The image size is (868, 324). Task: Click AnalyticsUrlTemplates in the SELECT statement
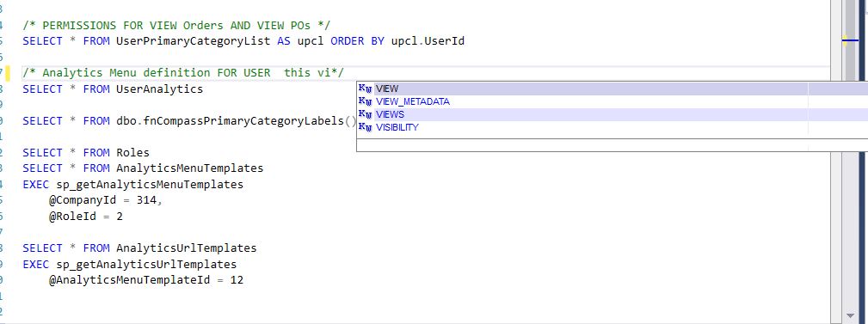pyautogui.click(x=187, y=248)
